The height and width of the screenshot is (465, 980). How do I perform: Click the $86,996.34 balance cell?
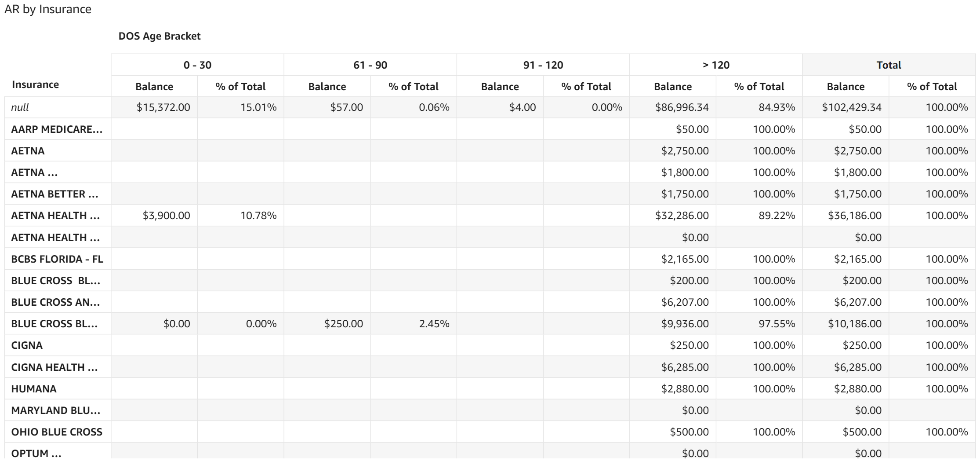[x=682, y=107]
